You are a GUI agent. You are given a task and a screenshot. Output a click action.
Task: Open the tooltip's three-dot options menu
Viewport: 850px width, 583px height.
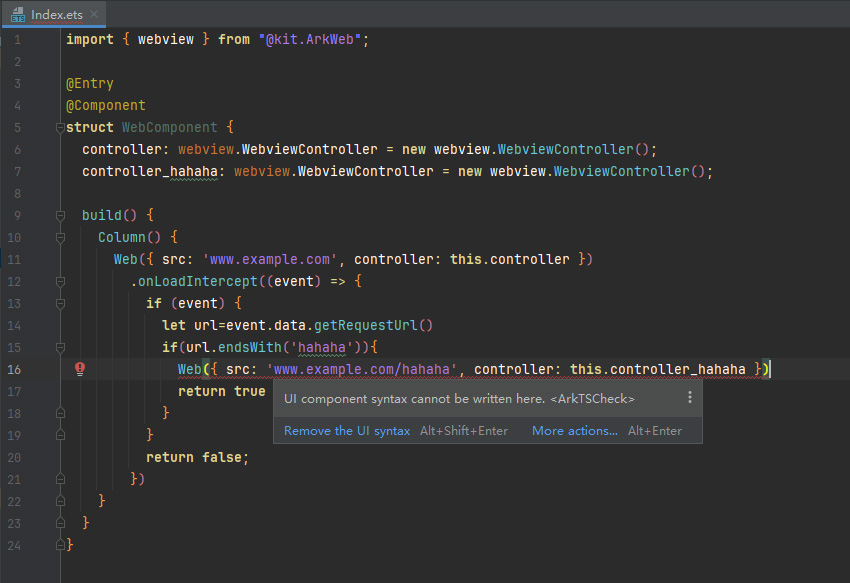pyautogui.click(x=690, y=398)
